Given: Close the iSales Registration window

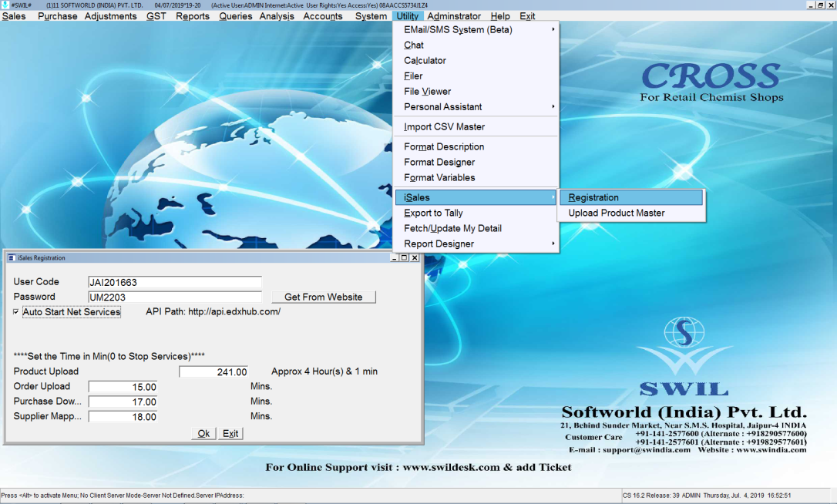Looking at the screenshot, I should (x=415, y=258).
